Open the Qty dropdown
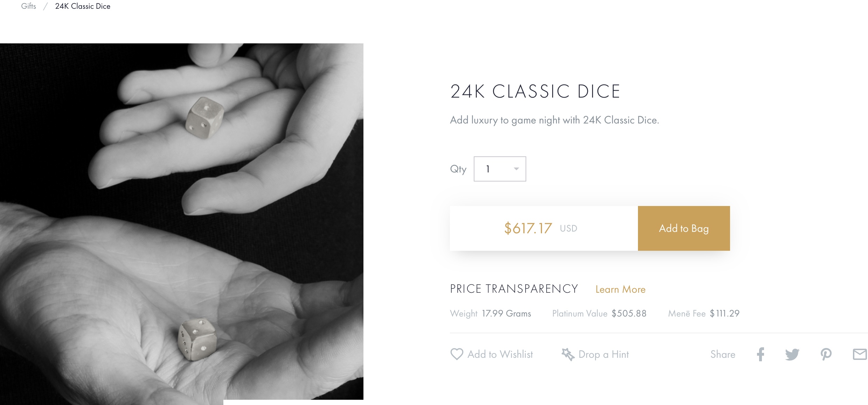This screenshot has height=405, width=868. tap(500, 169)
